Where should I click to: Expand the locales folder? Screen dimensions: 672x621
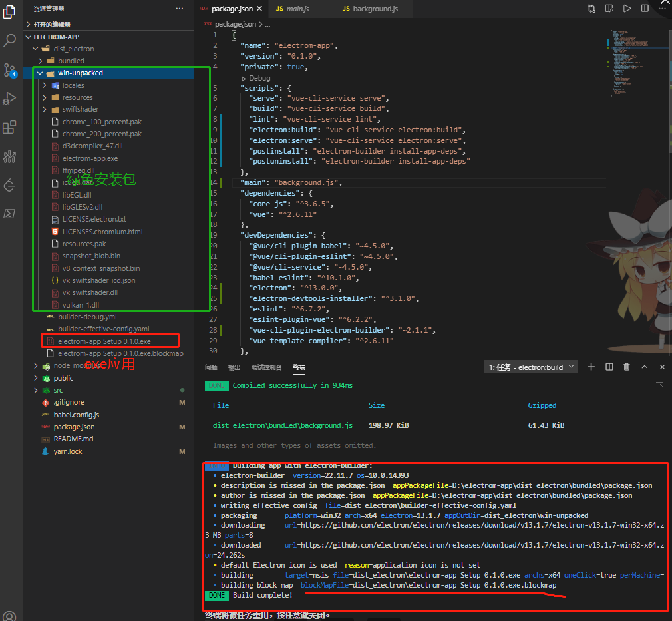(109, 85)
